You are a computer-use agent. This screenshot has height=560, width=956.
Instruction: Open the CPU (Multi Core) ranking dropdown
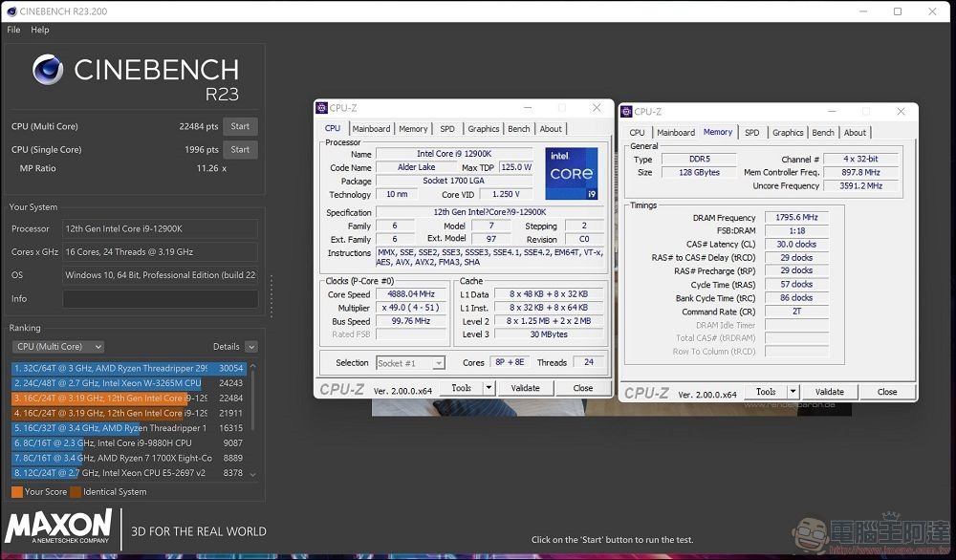pyautogui.click(x=57, y=346)
